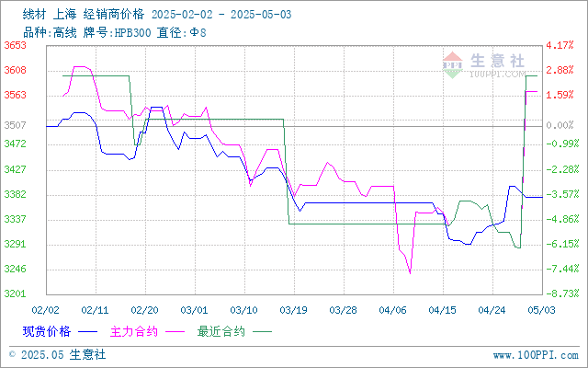The width and height of the screenshot is (588, 368).
Task: Select the 05/03 x-axis date label
Action: 541,310
